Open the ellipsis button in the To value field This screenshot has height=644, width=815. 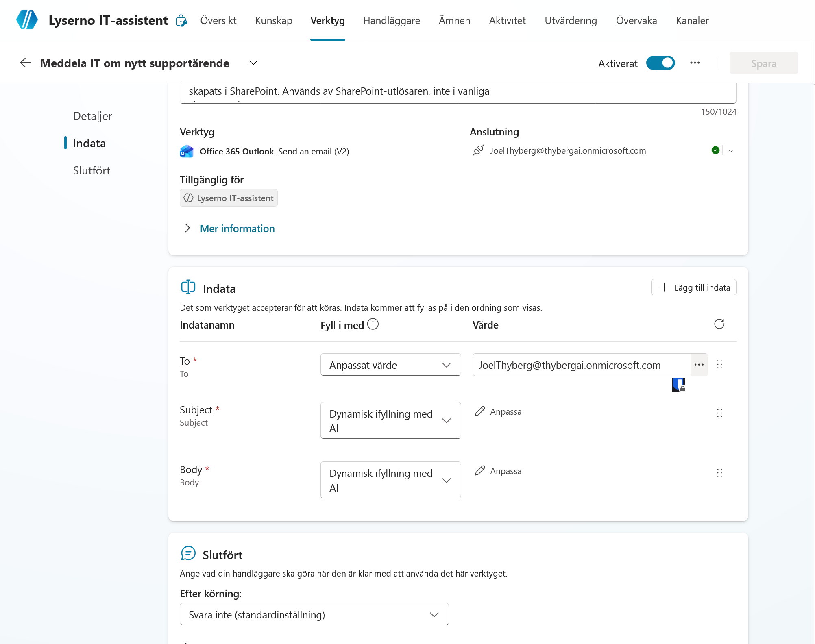699,365
